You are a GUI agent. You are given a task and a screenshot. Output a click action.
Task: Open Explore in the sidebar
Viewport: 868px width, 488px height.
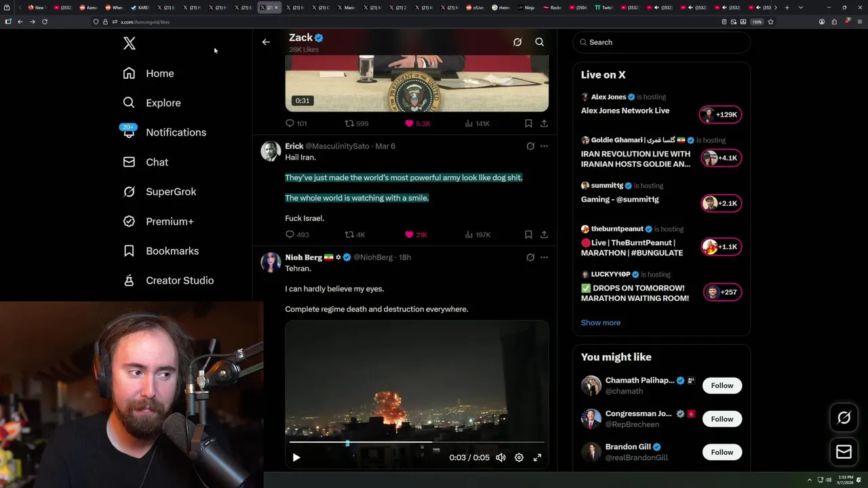152,103
